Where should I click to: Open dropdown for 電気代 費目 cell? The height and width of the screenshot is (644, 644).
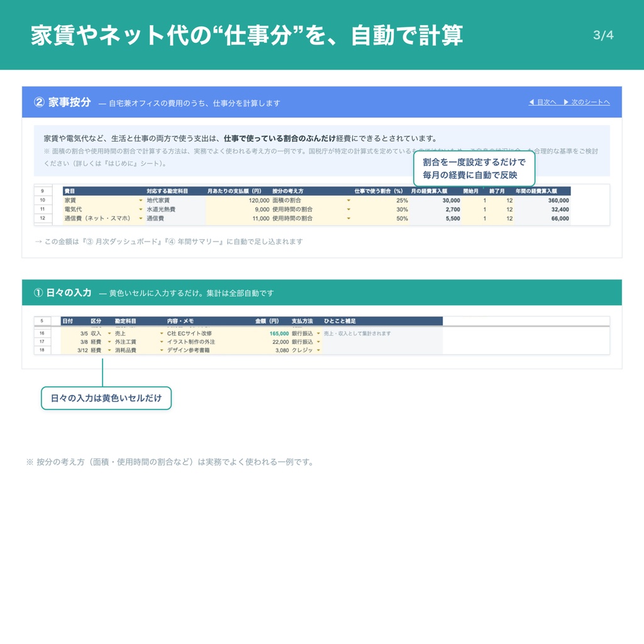(x=140, y=209)
